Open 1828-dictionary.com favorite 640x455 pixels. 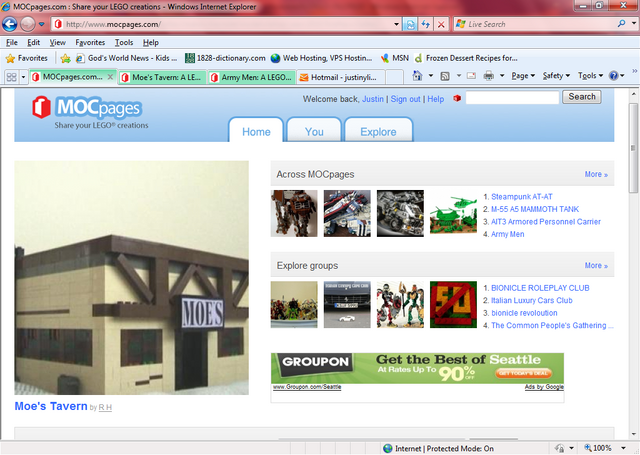coord(225,58)
